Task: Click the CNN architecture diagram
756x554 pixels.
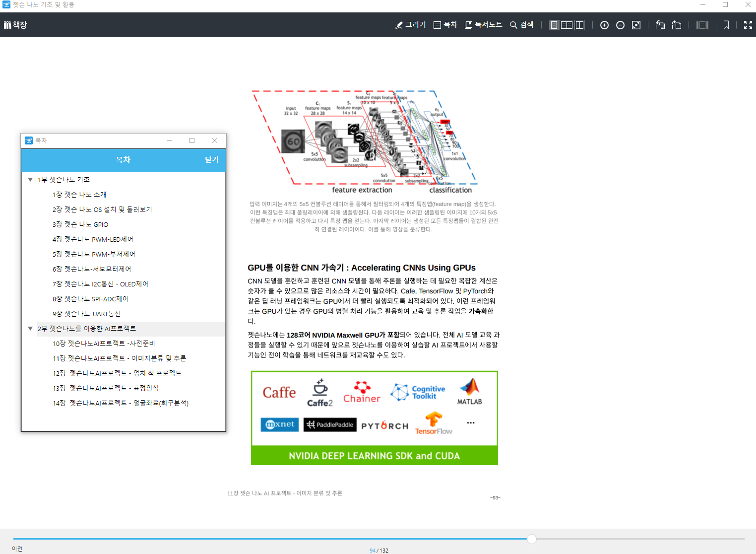Action: click(x=364, y=142)
